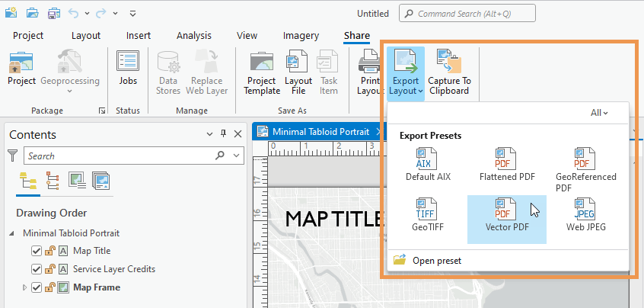Select the Map Title element row
Image resolution: width=644 pixels, height=308 pixels.
91,250
